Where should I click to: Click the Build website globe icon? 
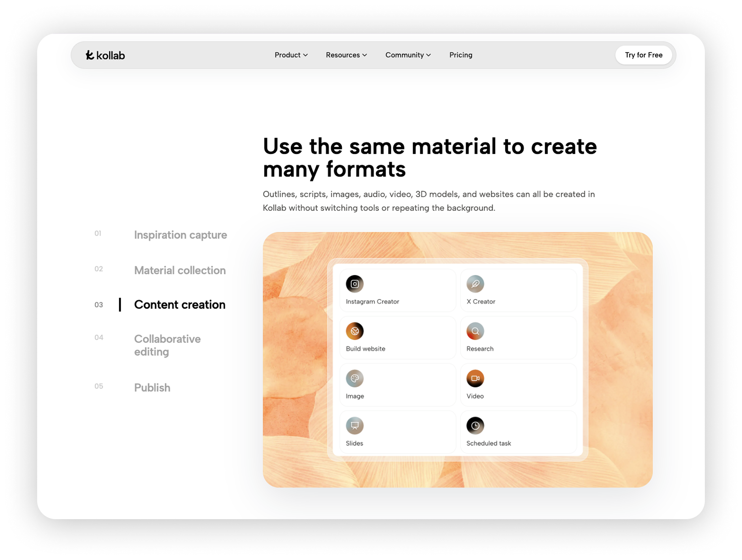click(354, 331)
